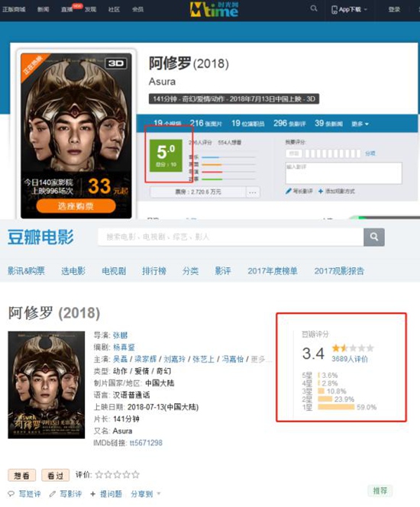Click the Douban search button icon
This screenshot has height=507, width=420.
coord(374,237)
